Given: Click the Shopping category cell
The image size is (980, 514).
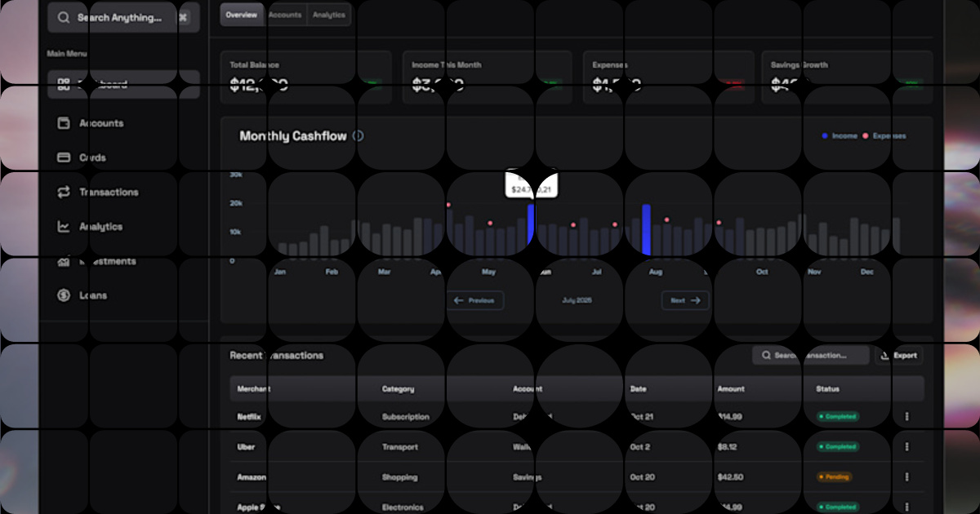Looking at the screenshot, I should (399, 477).
